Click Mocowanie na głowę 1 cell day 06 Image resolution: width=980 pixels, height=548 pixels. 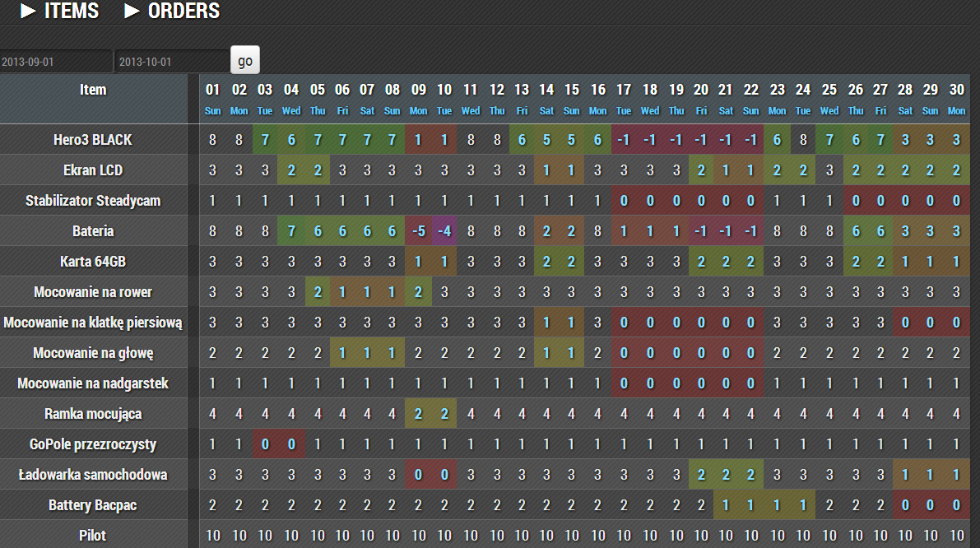[x=342, y=353]
